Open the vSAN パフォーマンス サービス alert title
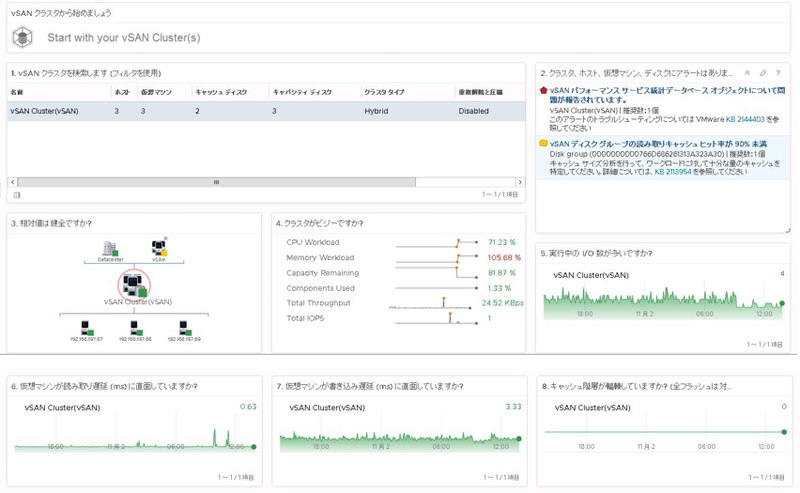The width and height of the screenshot is (800, 493). 667,95
